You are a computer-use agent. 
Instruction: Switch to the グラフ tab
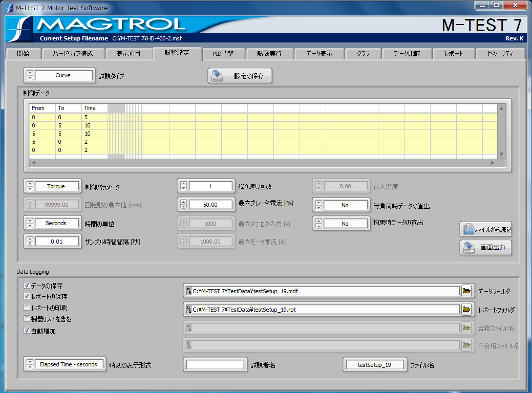(x=363, y=54)
